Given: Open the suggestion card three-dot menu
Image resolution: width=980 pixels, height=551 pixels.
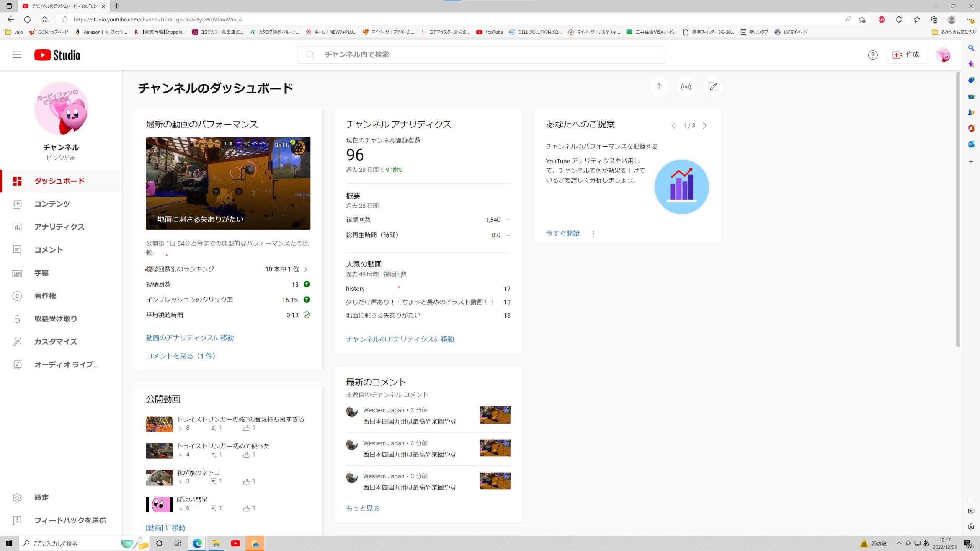Looking at the screenshot, I should coord(593,234).
